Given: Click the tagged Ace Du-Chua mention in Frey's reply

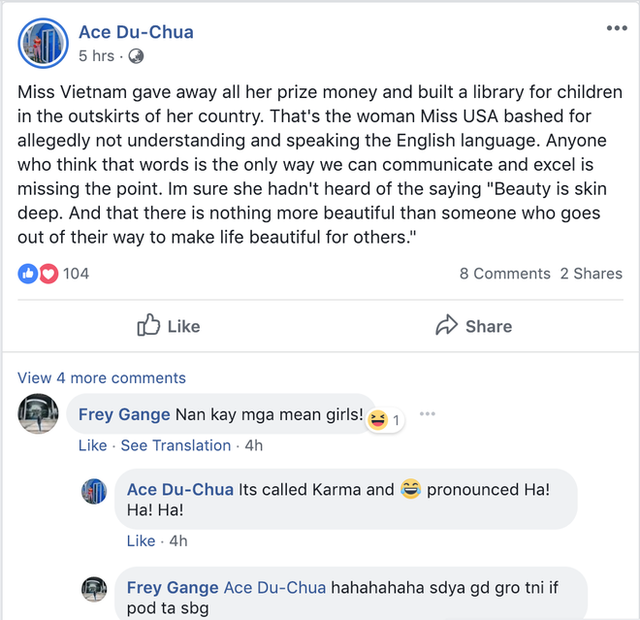Looking at the screenshot, I should pos(274,587).
